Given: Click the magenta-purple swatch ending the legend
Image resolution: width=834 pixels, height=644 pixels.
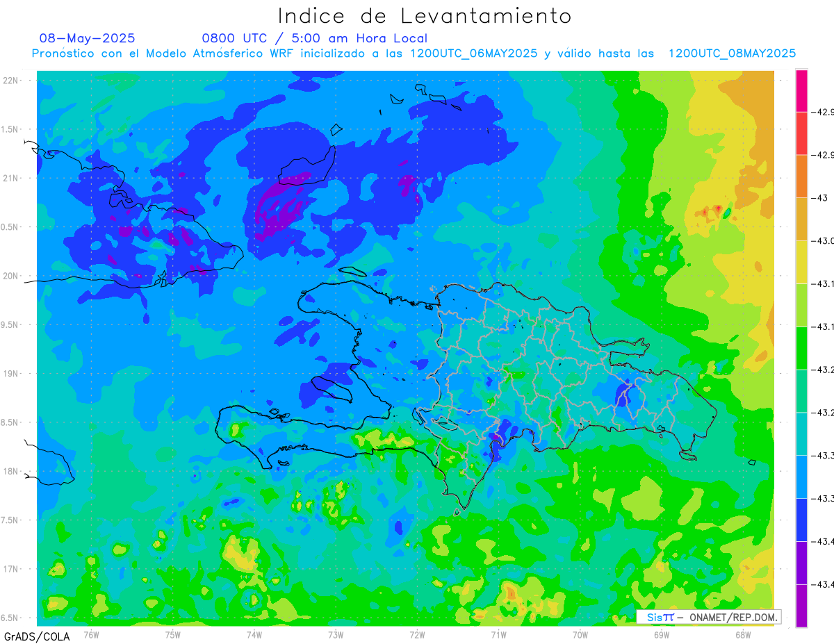Looking at the screenshot, I should (x=801, y=605).
